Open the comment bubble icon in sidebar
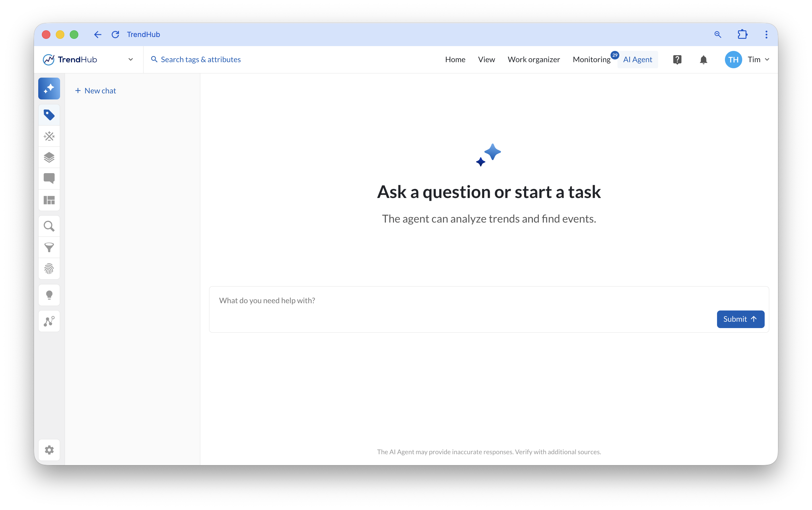Image resolution: width=812 pixels, height=510 pixels. [x=49, y=179]
